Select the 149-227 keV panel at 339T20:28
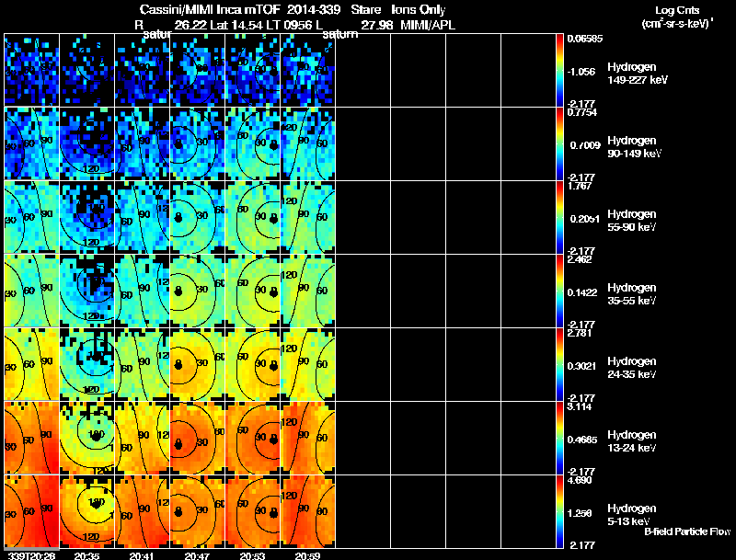 coord(32,71)
